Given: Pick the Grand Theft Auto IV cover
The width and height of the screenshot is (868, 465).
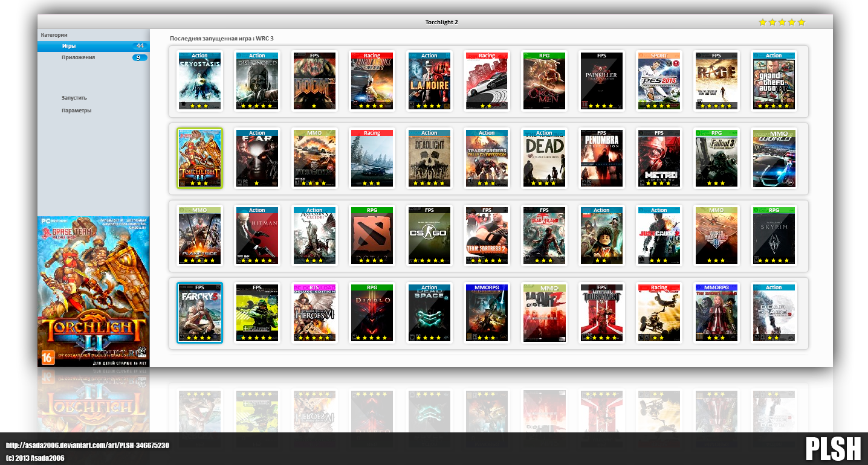Looking at the screenshot, I should point(774,81).
